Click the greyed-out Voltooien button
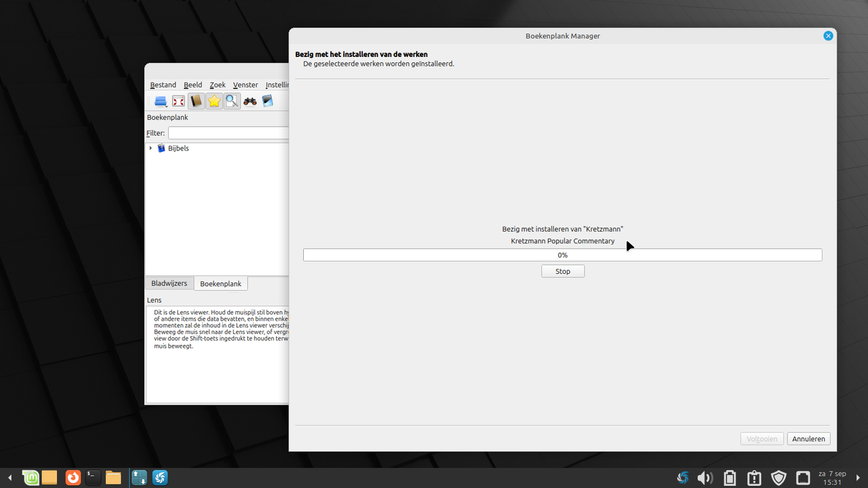This screenshot has width=868, height=488. (762, 439)
